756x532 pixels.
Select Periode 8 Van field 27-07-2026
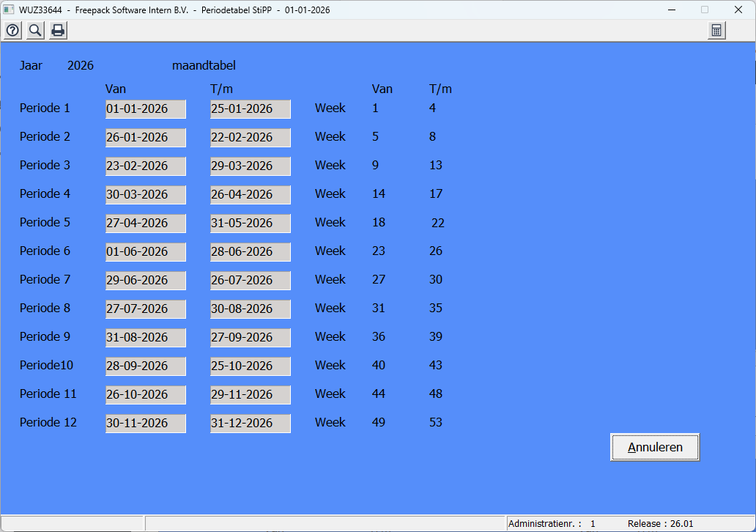point(145,309)
